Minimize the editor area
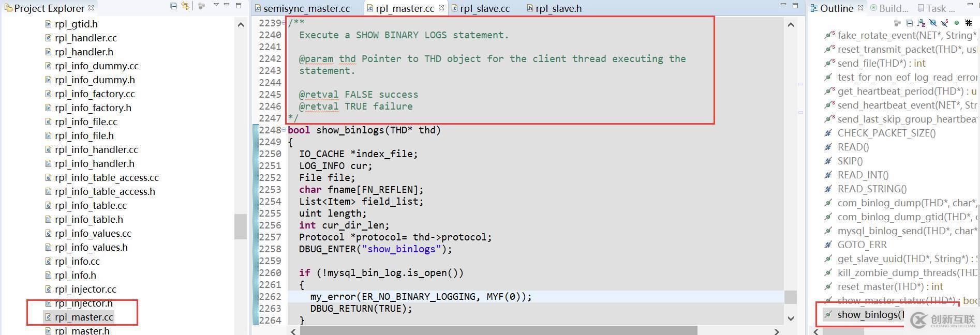Viewport: 980px width, 335px height. pyautogui.click(x=782, y=5)
